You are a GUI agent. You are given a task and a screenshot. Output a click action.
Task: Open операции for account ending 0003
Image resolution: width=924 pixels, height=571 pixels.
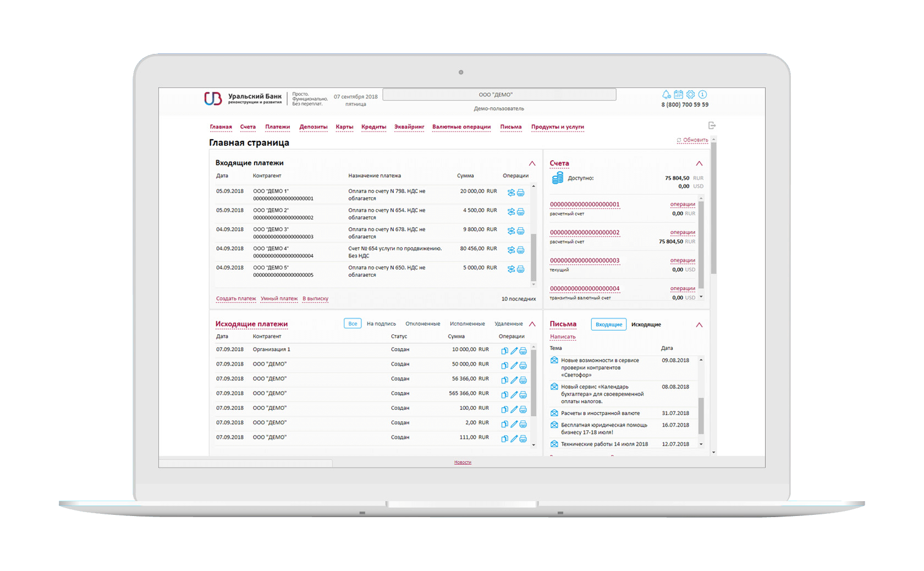click(683, 260)
